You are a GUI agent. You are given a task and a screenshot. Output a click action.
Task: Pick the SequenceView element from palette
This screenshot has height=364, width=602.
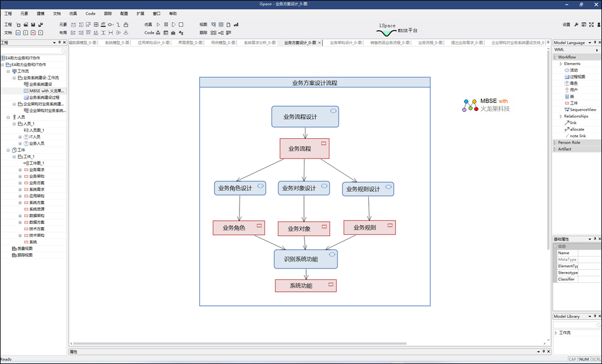pos(583,109)
